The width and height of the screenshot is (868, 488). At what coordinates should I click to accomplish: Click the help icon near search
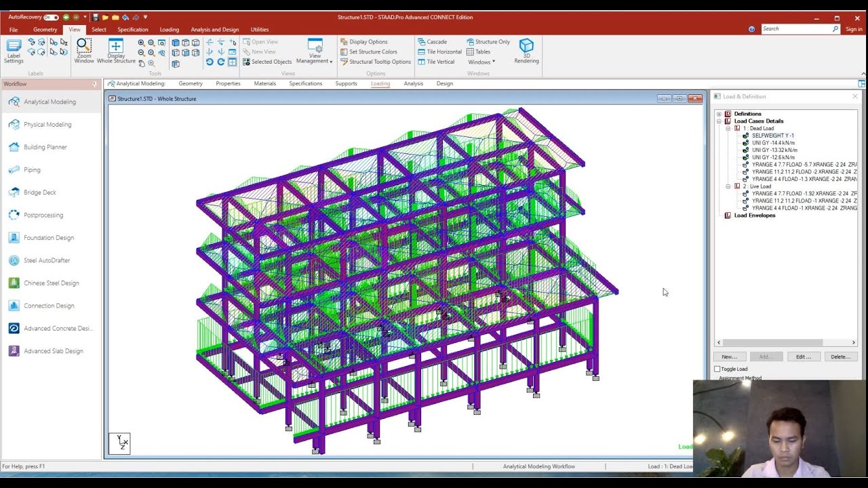[751, 29]
